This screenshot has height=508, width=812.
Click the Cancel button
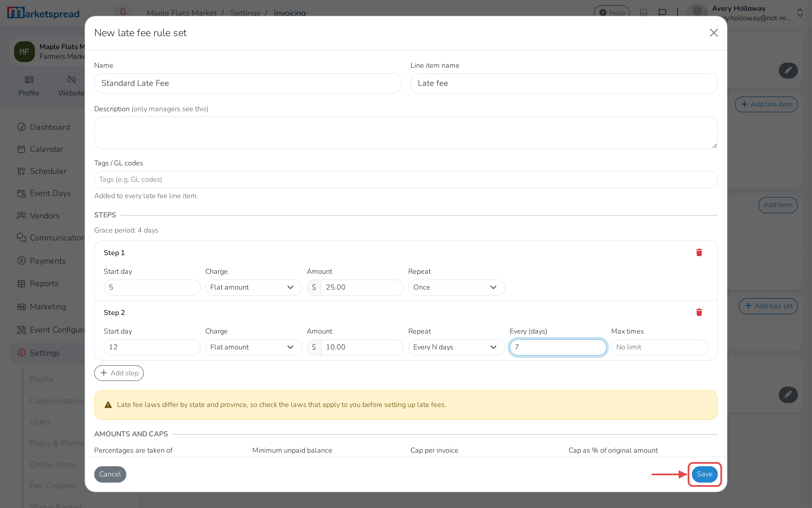click(x=110, y=474)
